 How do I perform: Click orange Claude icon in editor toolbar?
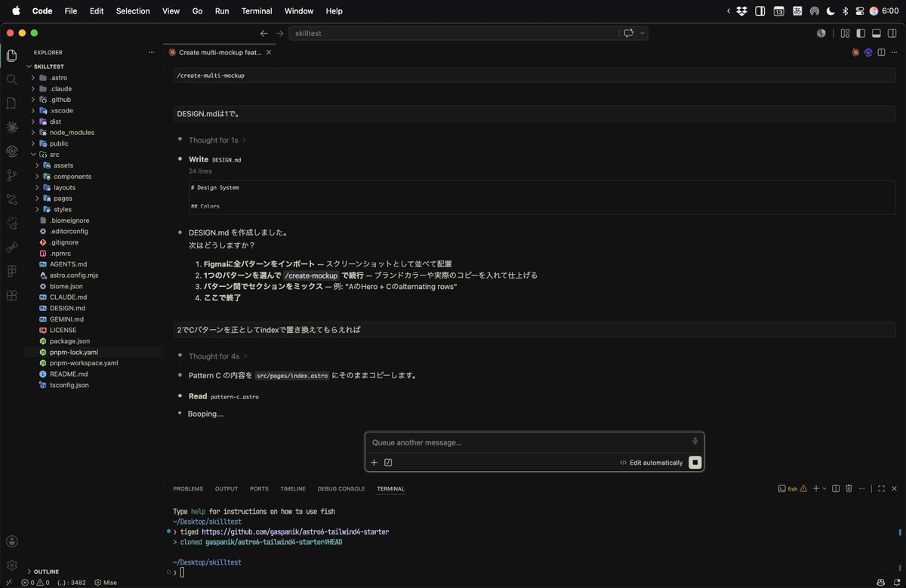pos(855,52)
